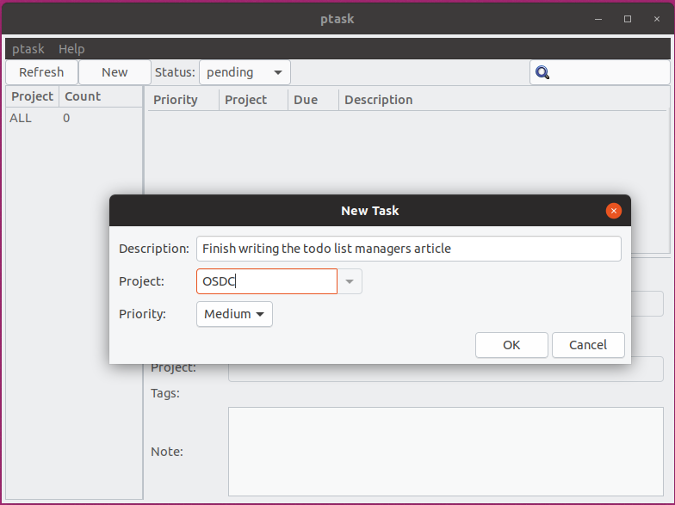Expand the Project combo box arrow

(350, 282)
